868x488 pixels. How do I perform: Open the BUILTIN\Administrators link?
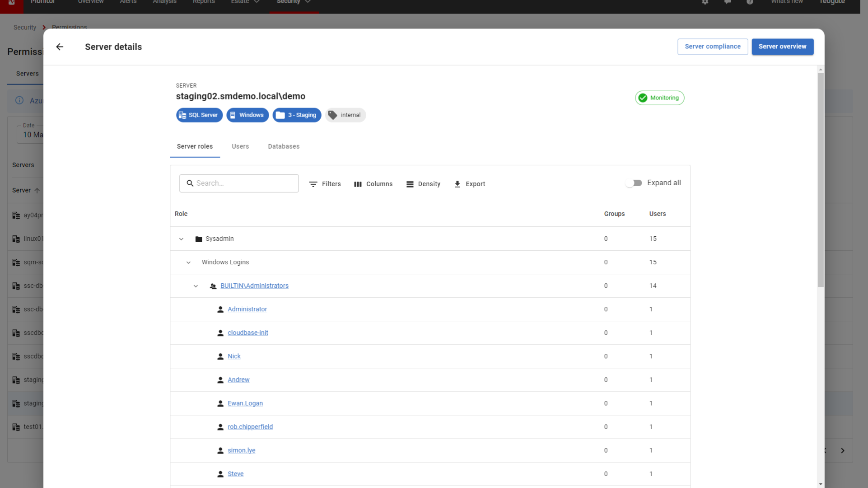pos(254,286)
